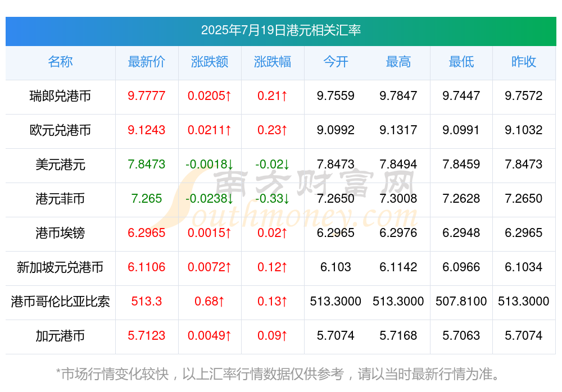Select the 名称 column header
Screen dimensions: 562x392
coord(60,62)
